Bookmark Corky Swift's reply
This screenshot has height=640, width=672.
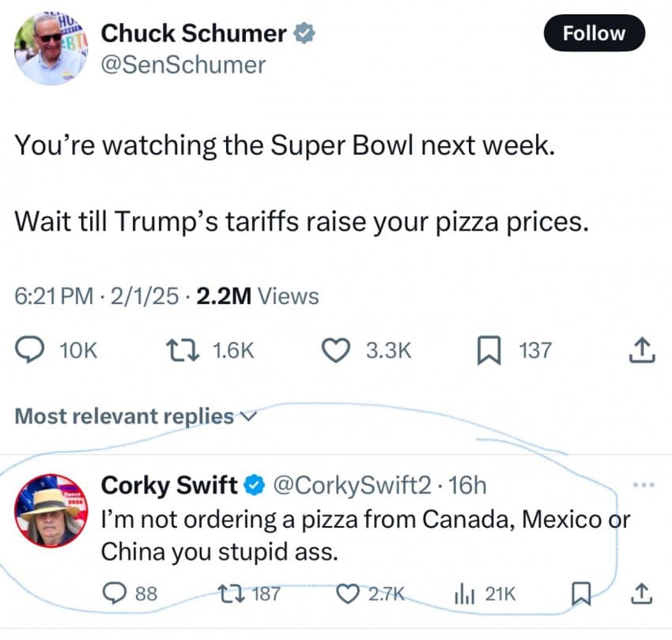583,593
